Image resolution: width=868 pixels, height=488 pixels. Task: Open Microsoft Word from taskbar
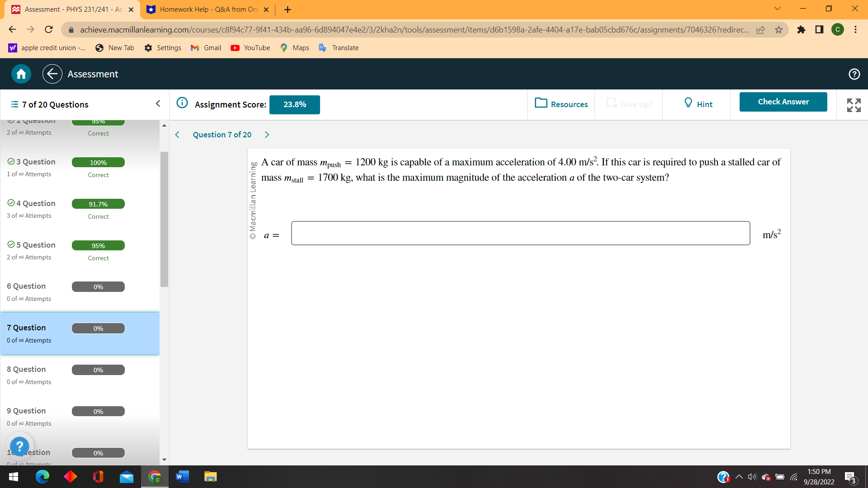click(182, 477)
